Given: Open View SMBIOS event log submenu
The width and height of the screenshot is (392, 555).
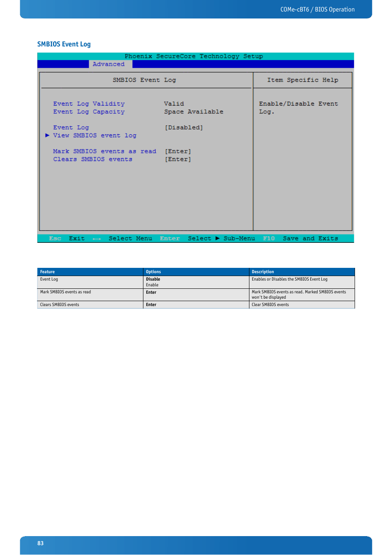Looking at the screenshot, I should point(95,136).
